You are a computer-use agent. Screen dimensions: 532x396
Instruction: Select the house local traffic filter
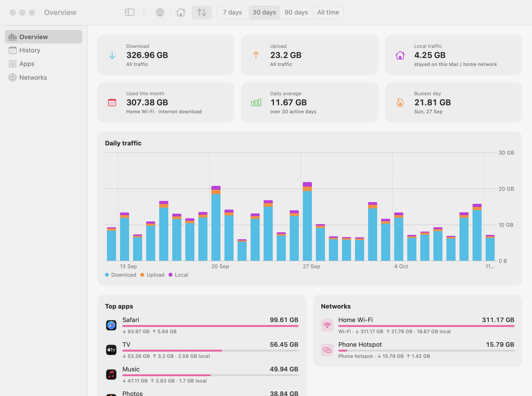coord(181,13)
